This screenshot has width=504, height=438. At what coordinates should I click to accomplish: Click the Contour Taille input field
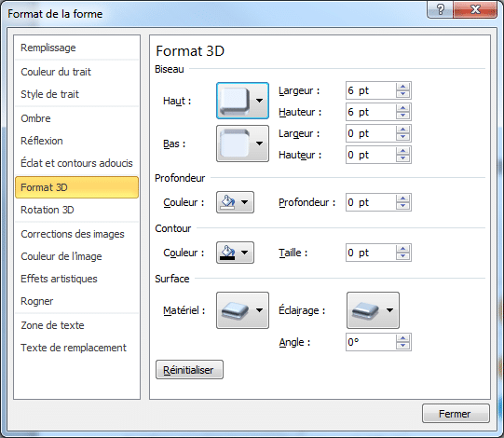(x=371, y=253)
